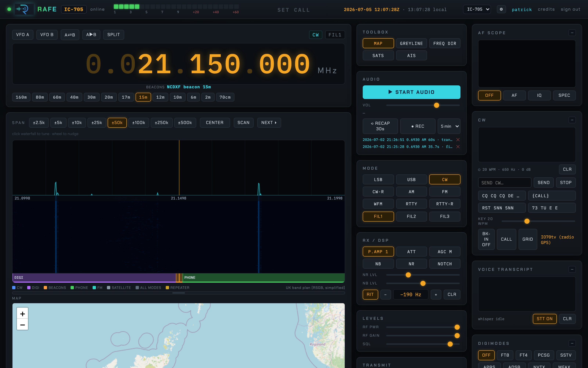Open the patrick user link
The height and width of the screenshot is (368, 588).
[522, 10]
